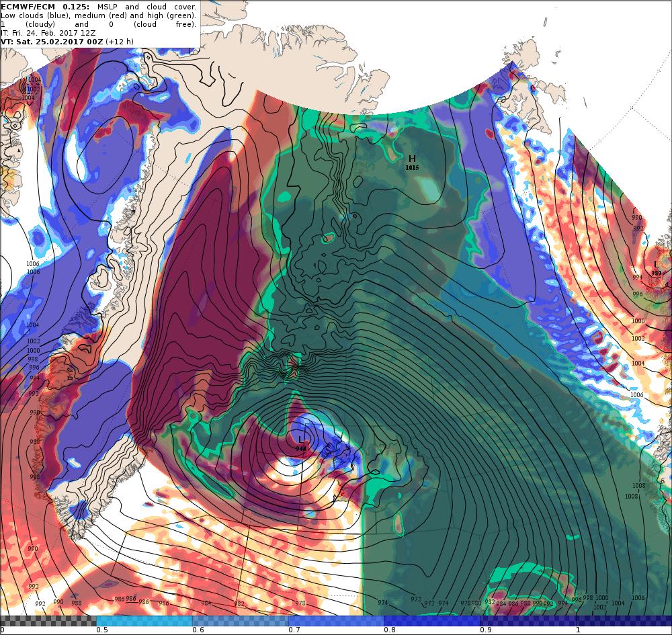Click the L marker of the 989 low
The width and height of the screenshot is (672, 635).
(656, 264)
